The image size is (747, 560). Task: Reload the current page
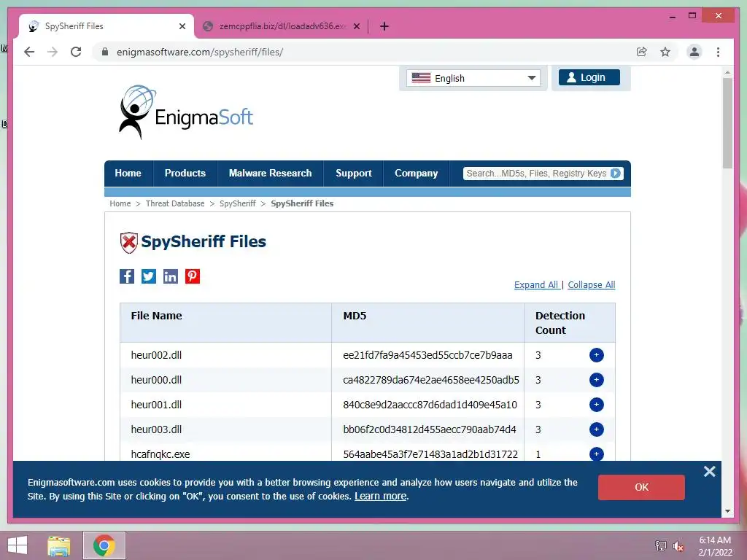(76, 52)
